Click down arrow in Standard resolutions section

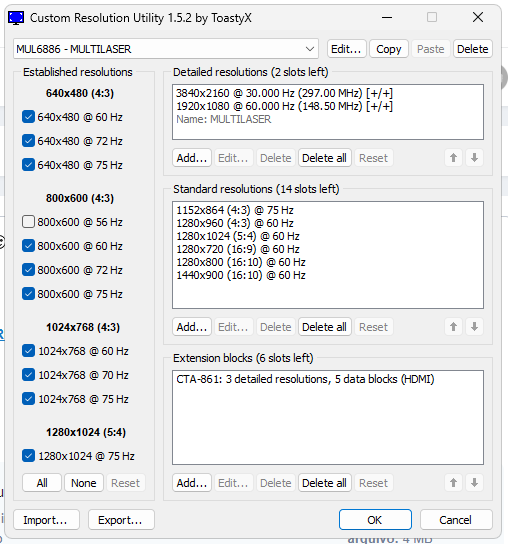(x=474, y=327)
